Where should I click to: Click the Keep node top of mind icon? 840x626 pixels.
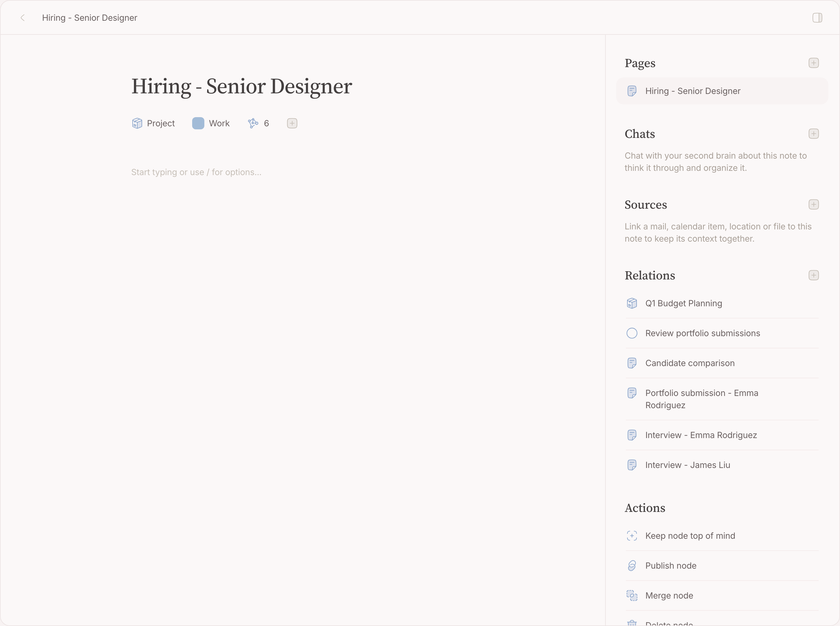click(x=632, y=536)
